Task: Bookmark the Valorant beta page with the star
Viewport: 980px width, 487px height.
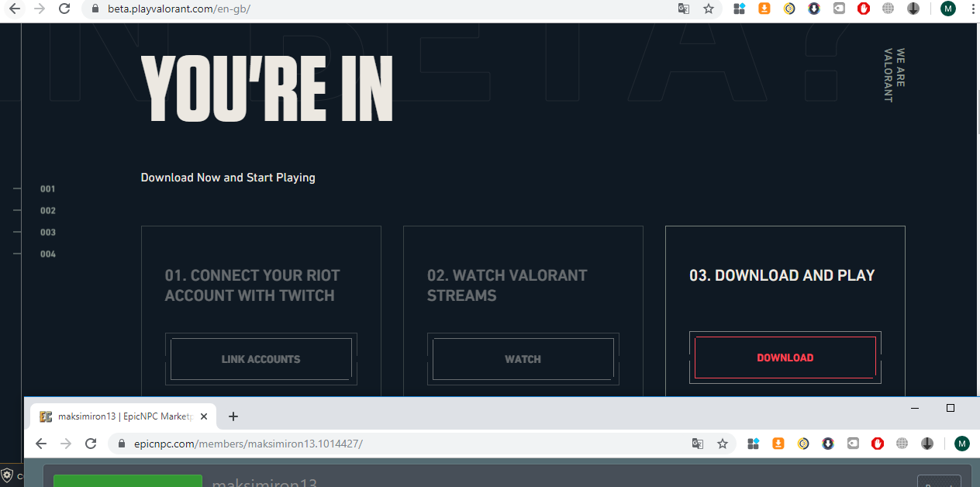Action: [708, 9]
